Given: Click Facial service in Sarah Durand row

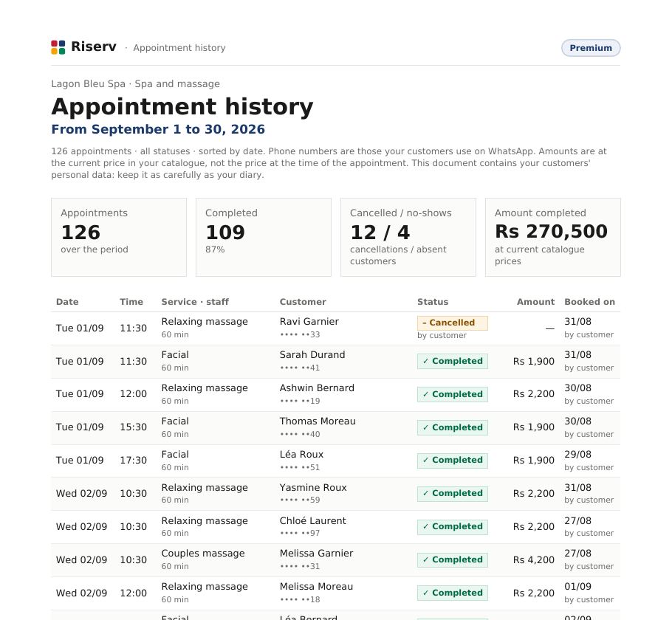Looking at the screenshot, I should [x=175, y=355].
